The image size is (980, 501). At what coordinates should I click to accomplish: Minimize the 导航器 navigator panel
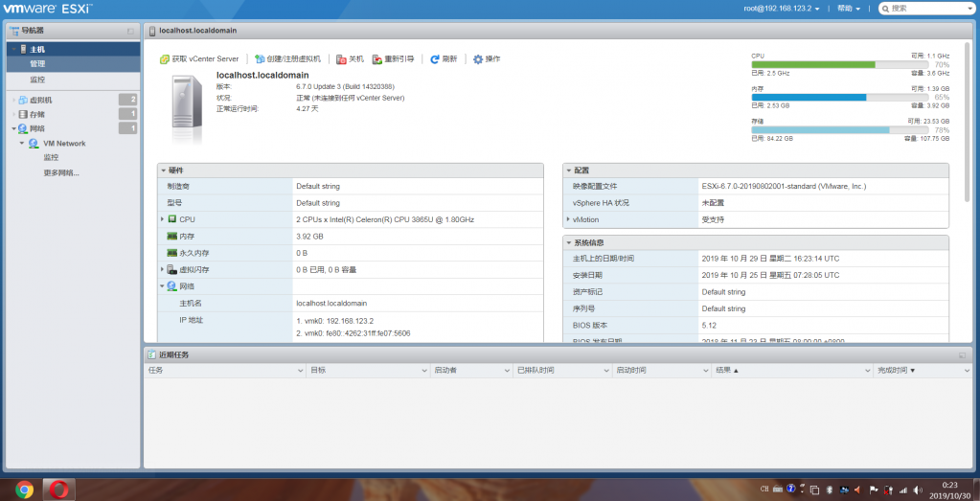(130, 32)
